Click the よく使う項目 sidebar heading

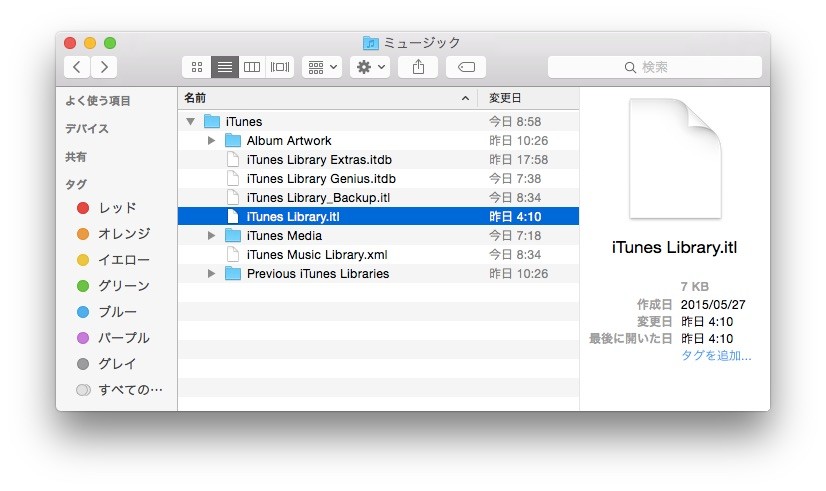tap(98, 101)
